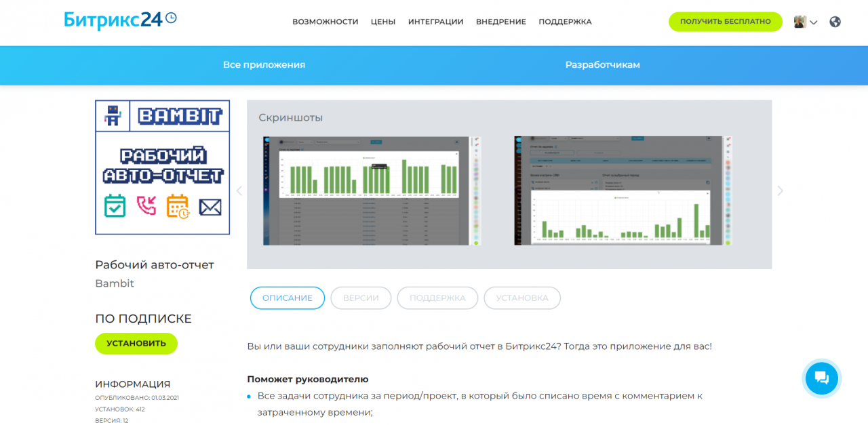This screenshot has width=868, height=425.
Task: Open the Возможности menu
Action: 325,22
